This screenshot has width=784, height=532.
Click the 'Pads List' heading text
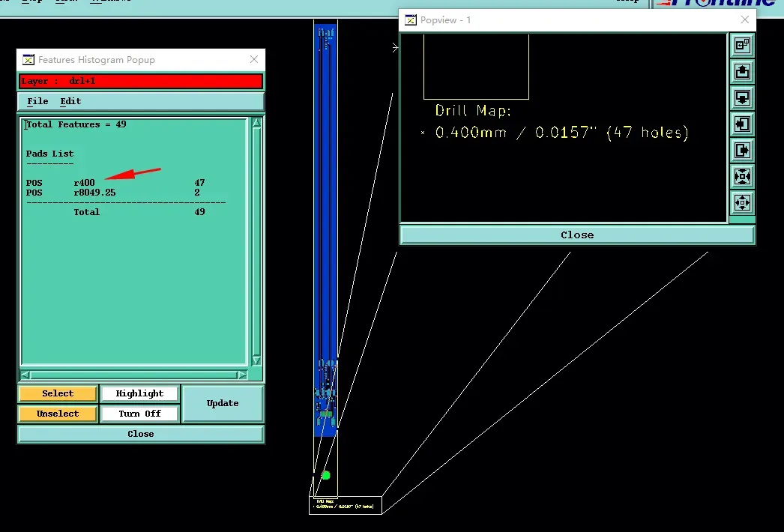coord(49,154)
